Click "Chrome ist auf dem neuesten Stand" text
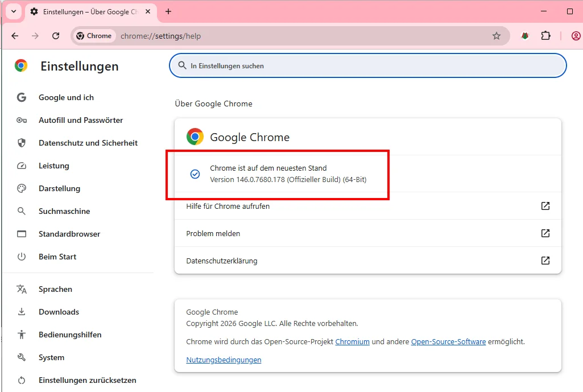The height and width of the screenshot is (392, 583). [x=268, y=168]
